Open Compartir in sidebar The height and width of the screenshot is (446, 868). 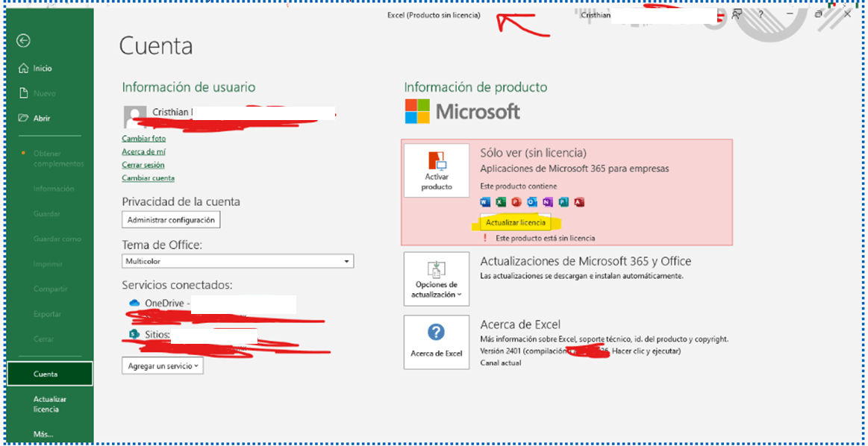(x=50, y=289)
